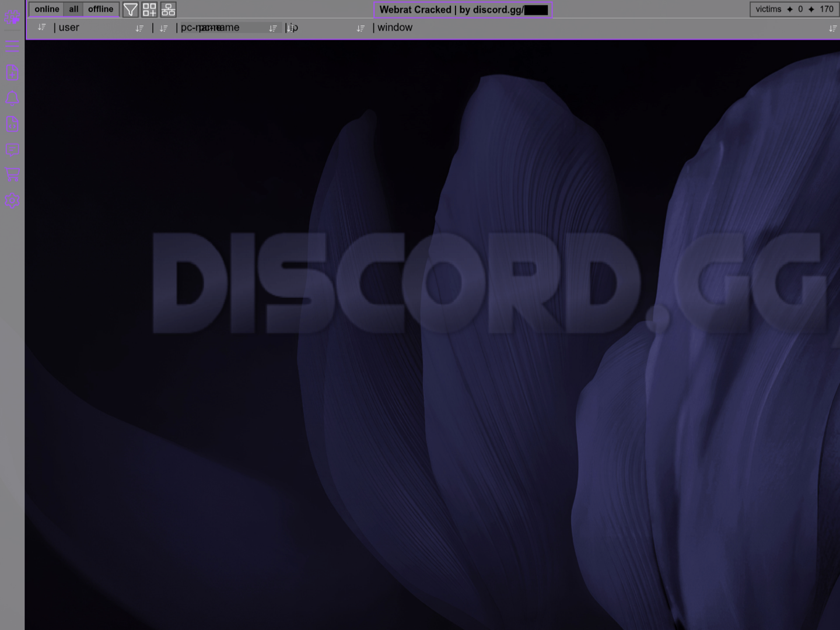
Task: Open the chat message icon in the sidebar
Action: 12,150
